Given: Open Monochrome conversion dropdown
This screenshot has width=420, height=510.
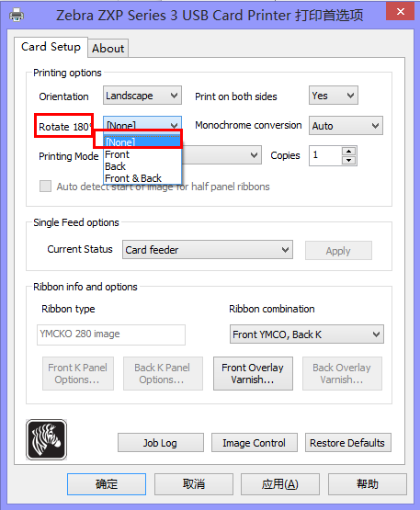Looking at the screenshot, I should point(346,126).
